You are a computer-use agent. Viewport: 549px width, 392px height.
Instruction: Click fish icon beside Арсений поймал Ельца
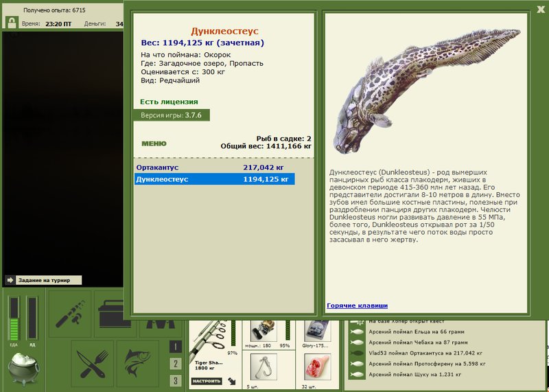[x=357, y=332]
